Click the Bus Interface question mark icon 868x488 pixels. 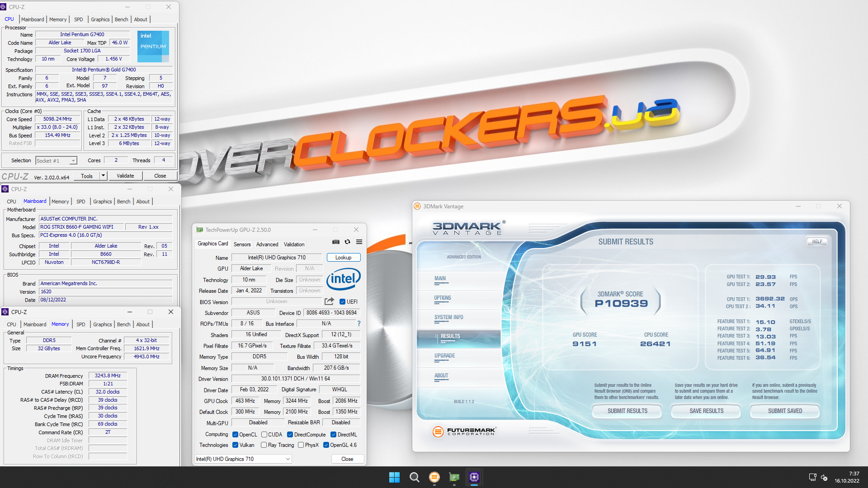click(x=359, y=324)
